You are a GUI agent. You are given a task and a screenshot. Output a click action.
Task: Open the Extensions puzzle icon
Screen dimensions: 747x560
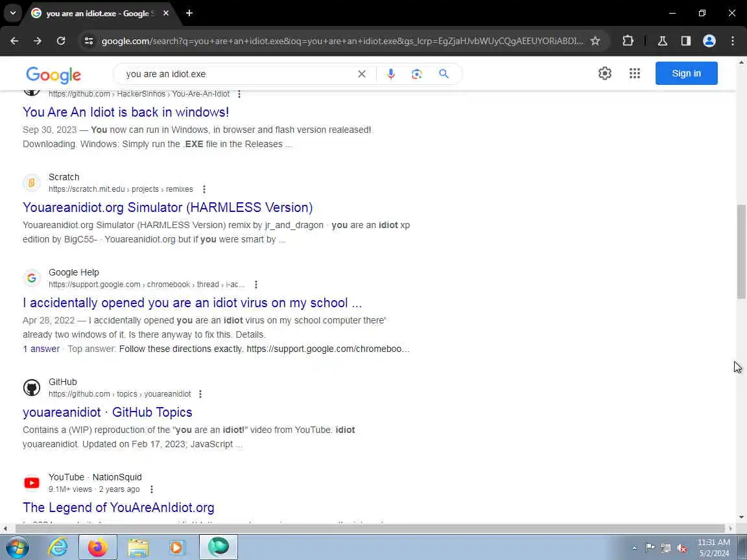(628, 41)
